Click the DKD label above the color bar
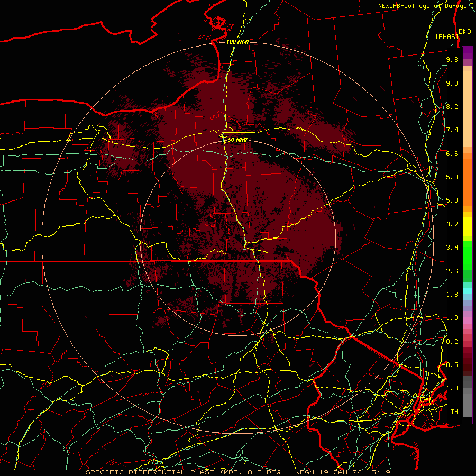Viewport: 476px width, 476px height. click(465, 32)
